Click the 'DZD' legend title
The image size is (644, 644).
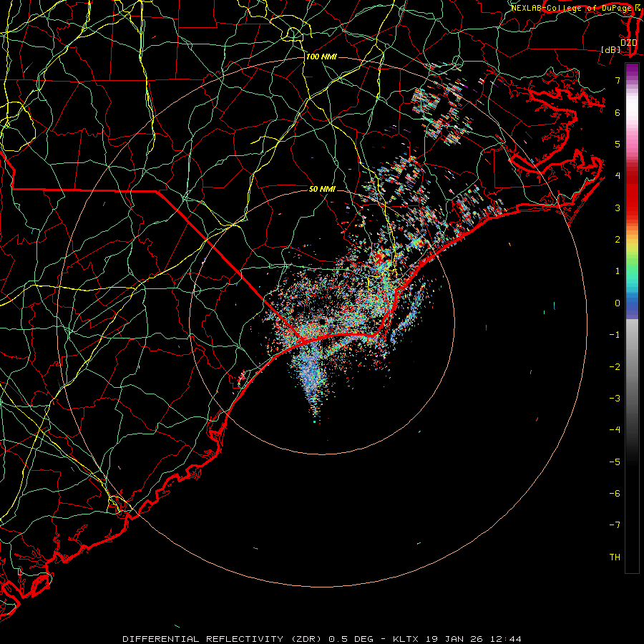pyautogui.click(x=629, y=42)
